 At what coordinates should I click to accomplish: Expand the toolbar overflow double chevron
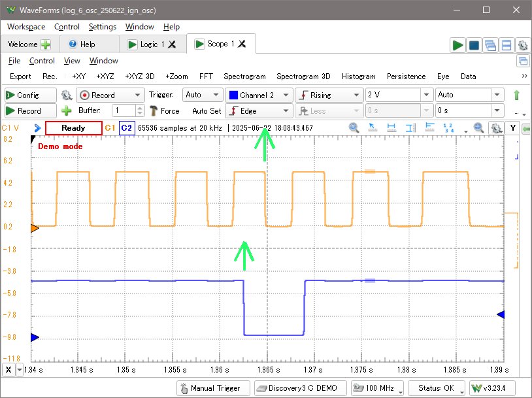524,76
